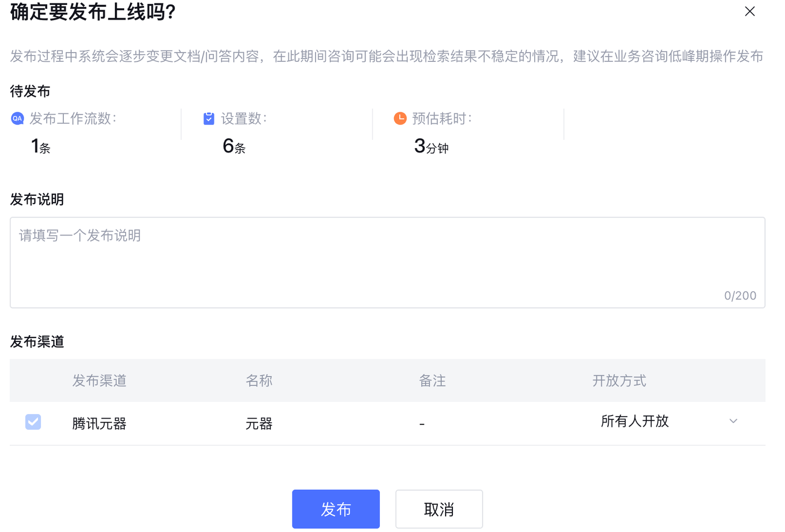Tick the 腾讯元器 channel checkbox
The width and height of the screenshot is (785, 532).
[33, 422]
